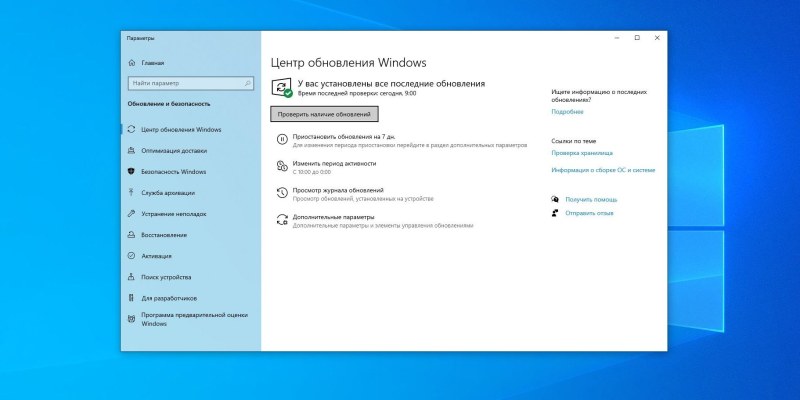Click the 'Получить помощь' help icon
Image resolution: width=800 pixels, height=400 pixels.
pos(555,199)
